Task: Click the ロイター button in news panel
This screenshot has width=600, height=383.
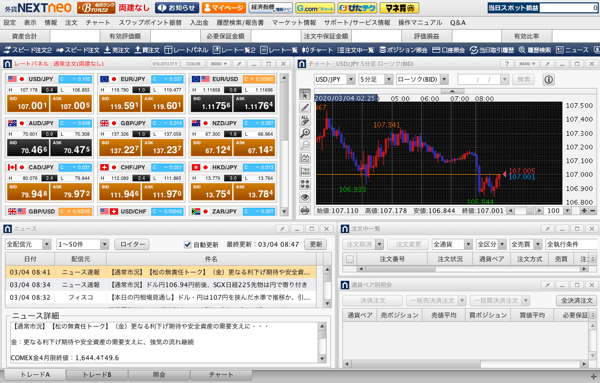Action: click(132, 244)
